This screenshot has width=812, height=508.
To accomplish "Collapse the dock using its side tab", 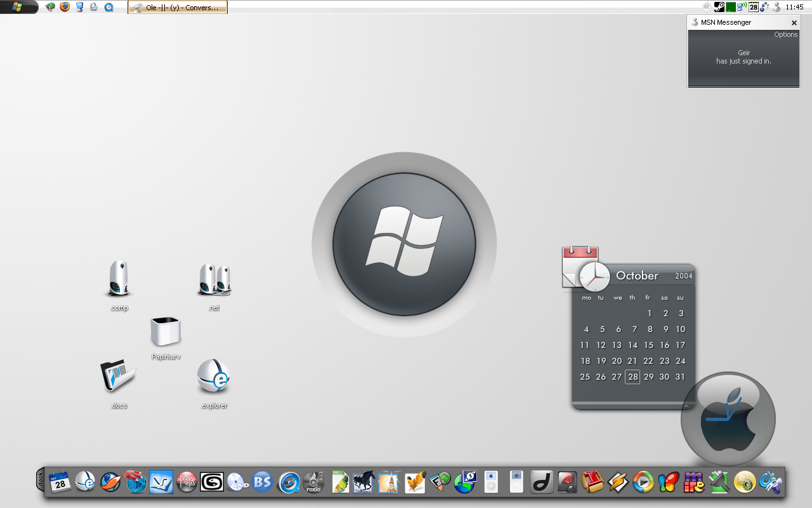I will point(41,479).
